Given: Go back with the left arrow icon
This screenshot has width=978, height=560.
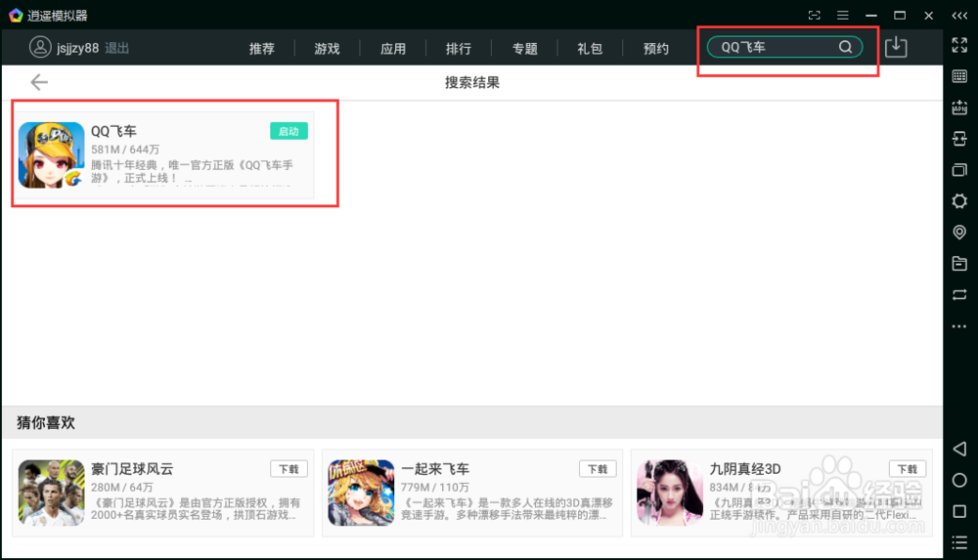Looking at the screenshot, I should (x=39, y=82).
